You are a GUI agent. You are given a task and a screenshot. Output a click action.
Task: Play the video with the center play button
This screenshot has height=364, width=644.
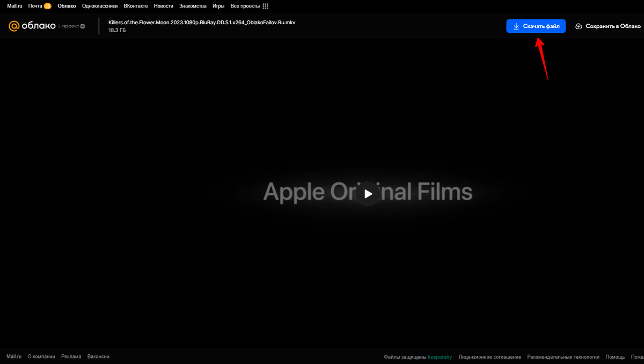coord(368,194)
